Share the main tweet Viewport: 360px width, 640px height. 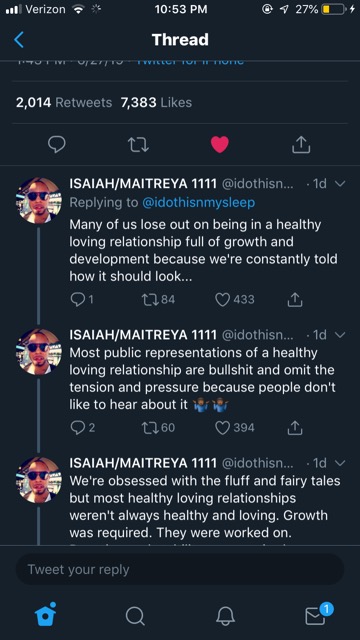tap(301, 144)
